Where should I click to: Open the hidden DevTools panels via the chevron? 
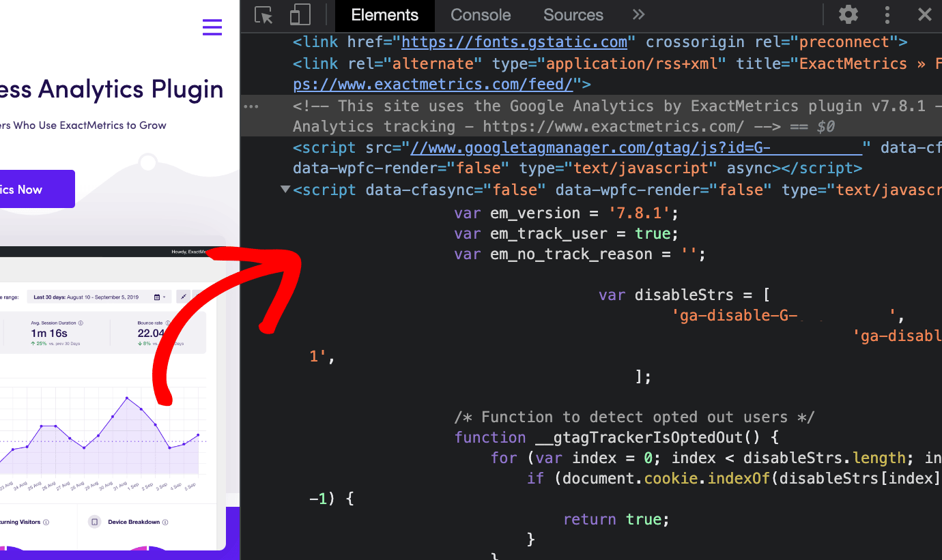pyautogui.click(x=637, y=14)
